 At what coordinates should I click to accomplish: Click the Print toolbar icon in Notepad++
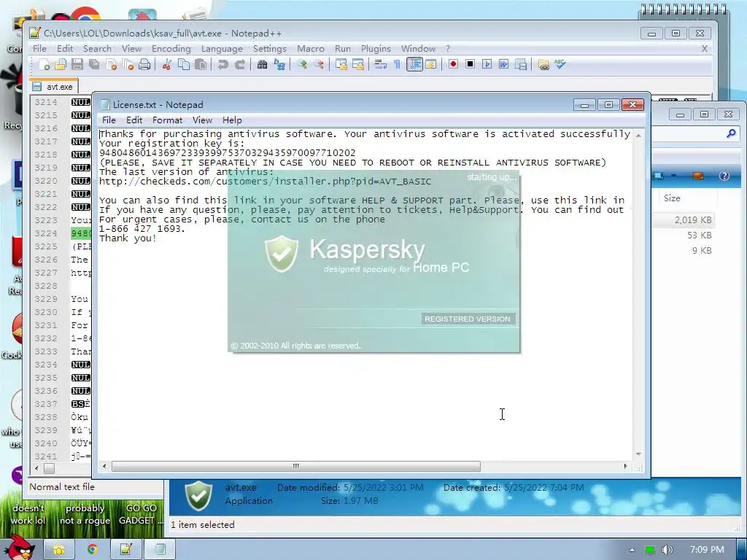pyautogui.click(x=144, y=64)
